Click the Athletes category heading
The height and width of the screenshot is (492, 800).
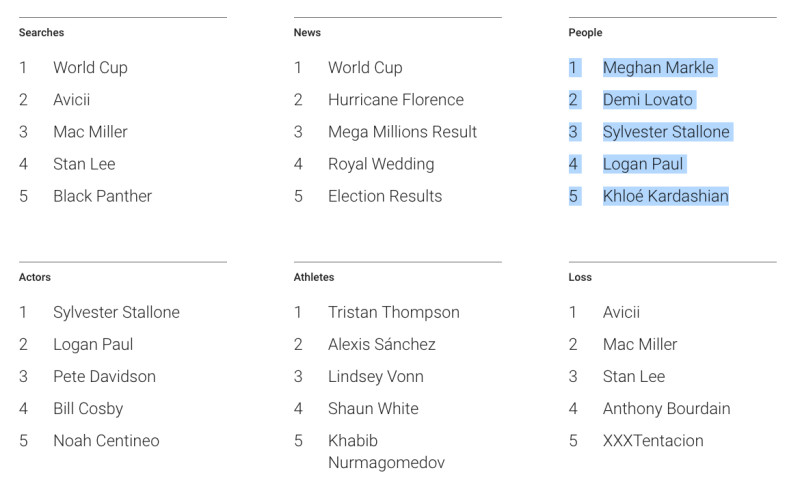pos(314,277)
